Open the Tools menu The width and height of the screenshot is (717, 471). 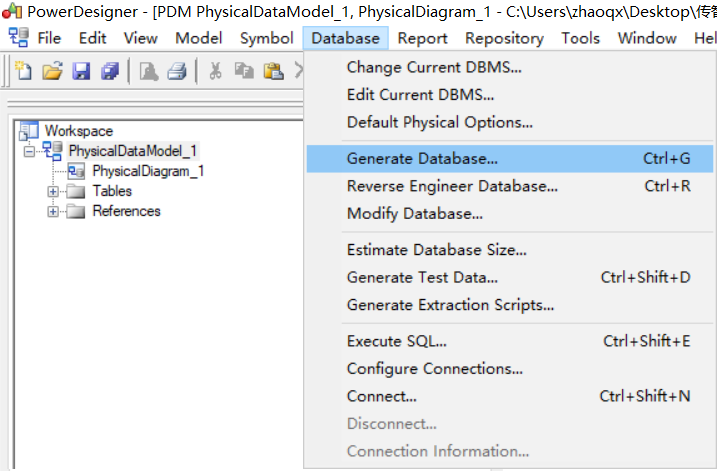(580, 38)
